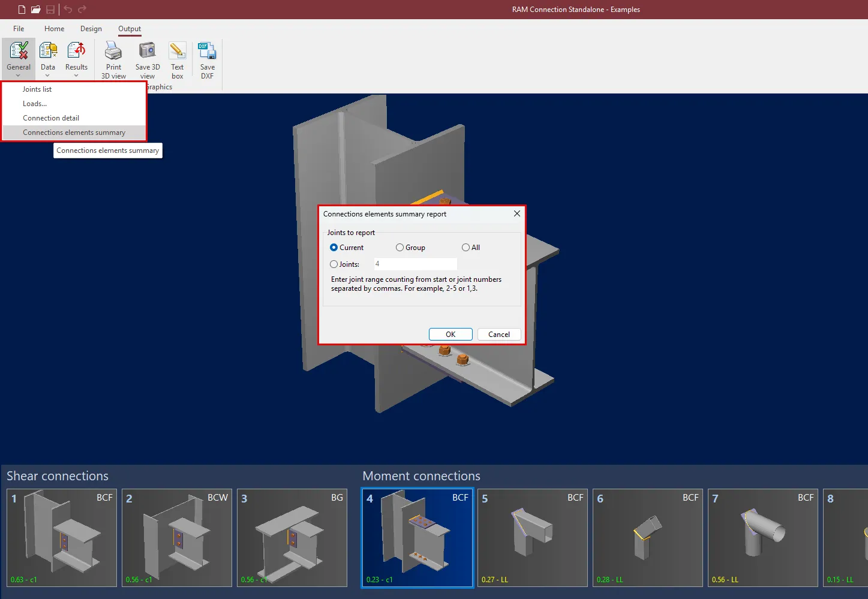Select moment connection thumbnail 5 BCF
The height and width of the screenshot is (599, 868).
(533, 538)
